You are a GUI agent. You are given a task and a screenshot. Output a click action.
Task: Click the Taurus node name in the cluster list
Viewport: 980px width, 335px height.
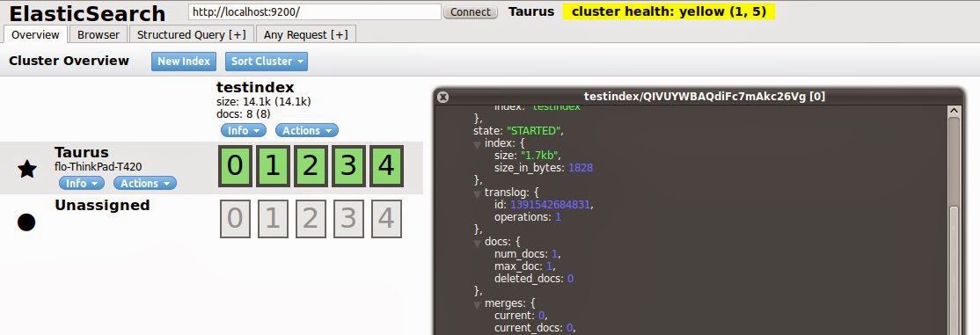[81, 152]
